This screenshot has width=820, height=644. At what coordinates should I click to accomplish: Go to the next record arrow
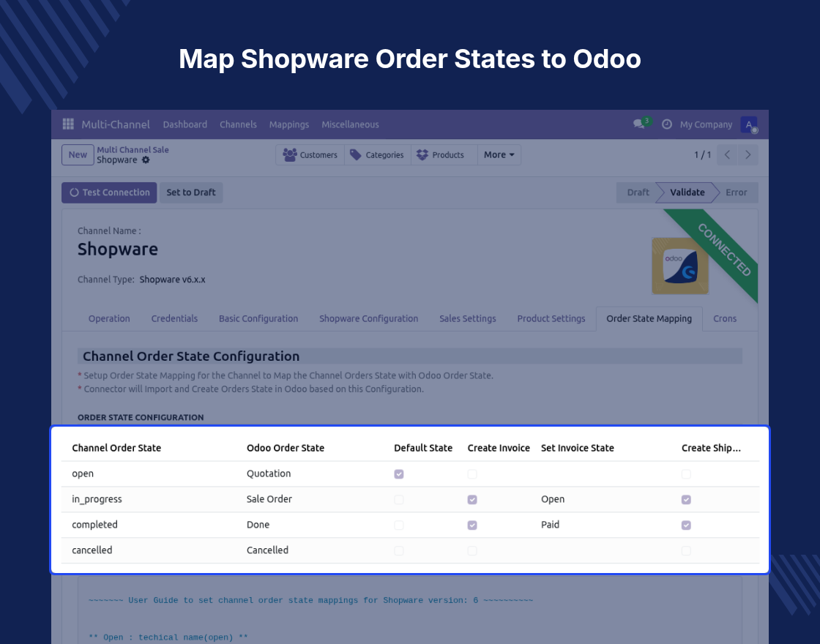(x=748, y=154)
